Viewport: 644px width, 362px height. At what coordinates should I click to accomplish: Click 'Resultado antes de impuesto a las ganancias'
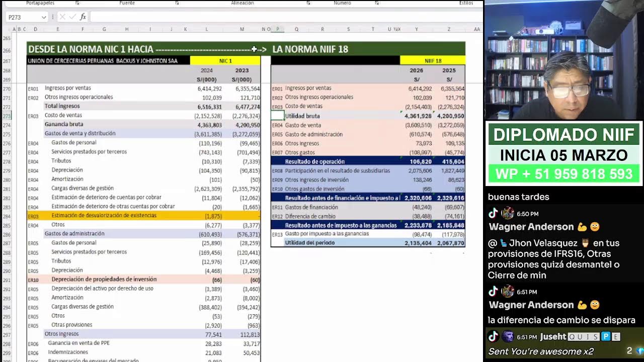click(341, 225)
